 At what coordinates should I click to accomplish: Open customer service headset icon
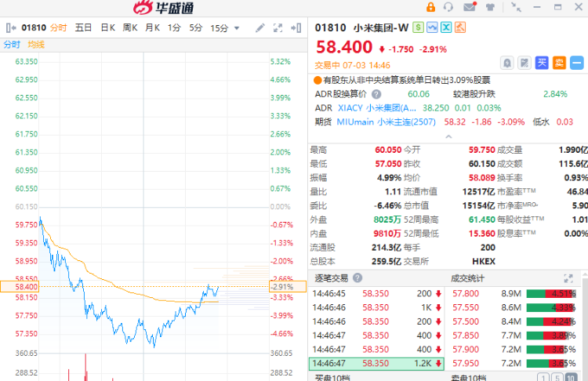448,7
